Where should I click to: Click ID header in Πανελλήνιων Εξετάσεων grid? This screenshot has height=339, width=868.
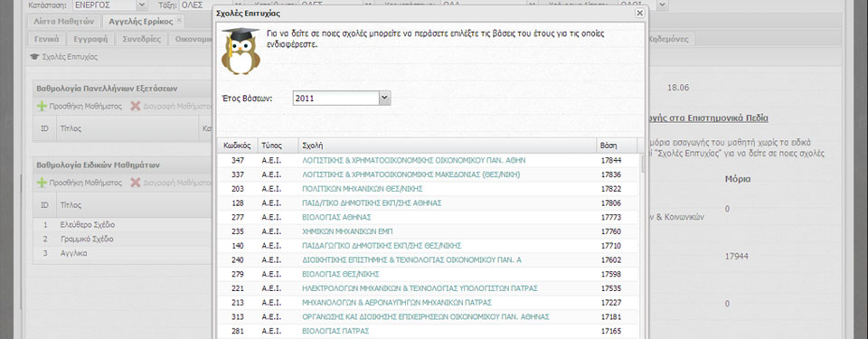45,128
